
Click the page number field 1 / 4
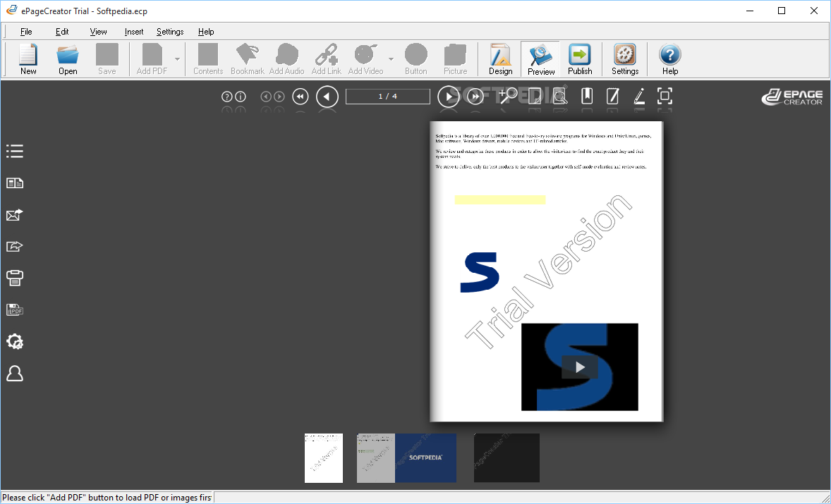(388, 97)
